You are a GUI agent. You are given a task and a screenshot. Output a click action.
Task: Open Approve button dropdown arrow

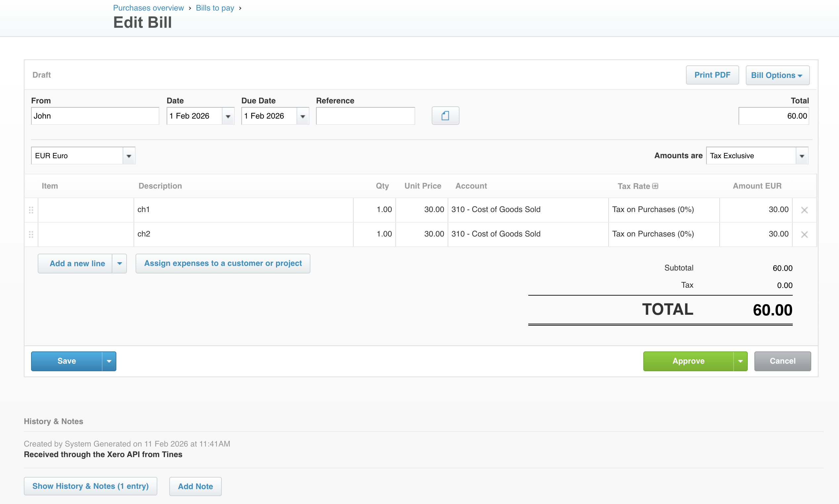pos(740,361)
